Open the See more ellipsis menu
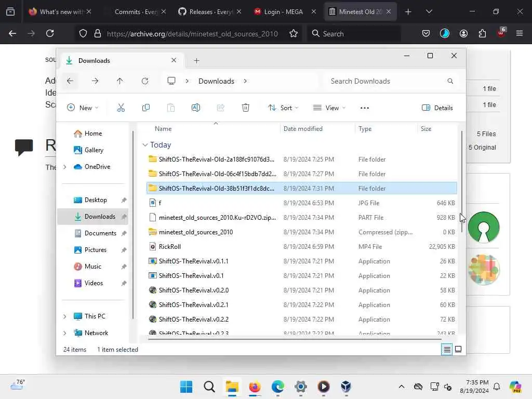532x399 pixels. click(364, 108)
